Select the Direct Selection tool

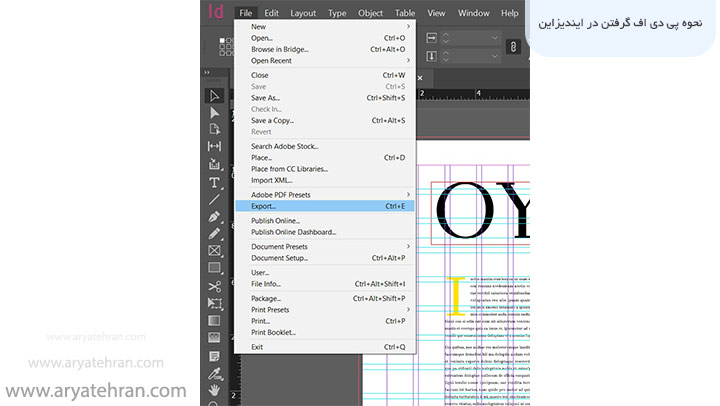point(214,113)
